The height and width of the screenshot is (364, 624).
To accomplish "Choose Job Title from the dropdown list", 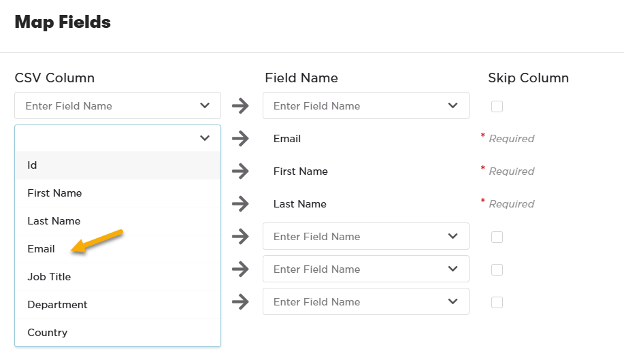I will click(x=49, y=277).
